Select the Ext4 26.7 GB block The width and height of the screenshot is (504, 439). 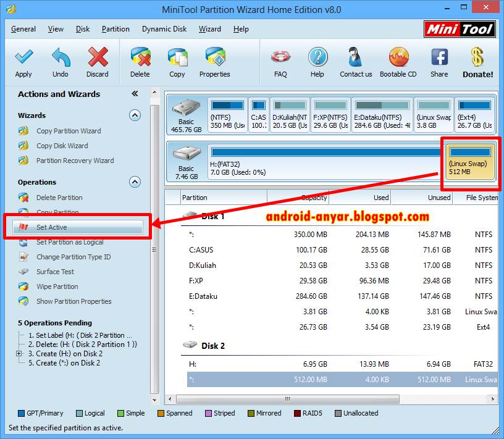tap(474, 114)
